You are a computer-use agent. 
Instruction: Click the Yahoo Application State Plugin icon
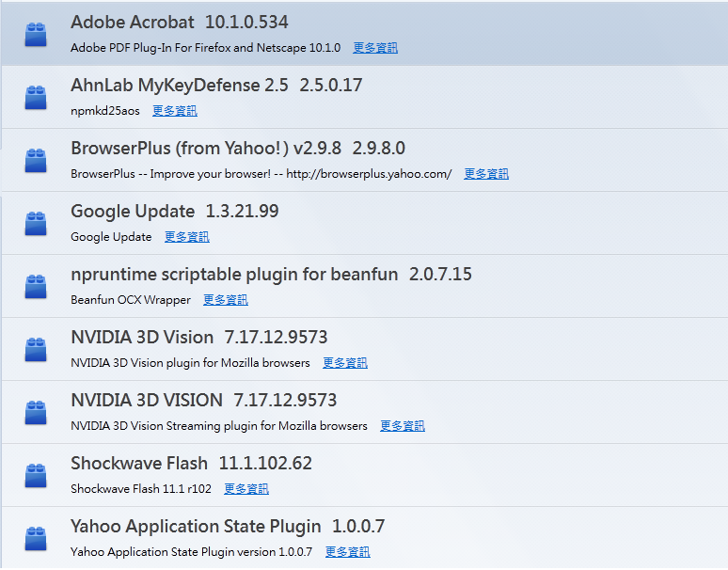click(36, 538)
